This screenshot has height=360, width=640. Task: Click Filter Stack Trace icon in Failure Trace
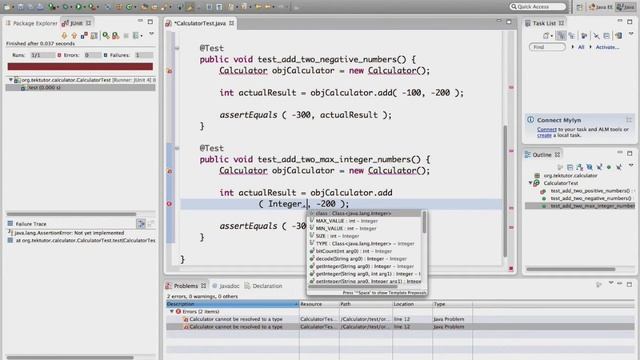coord(141,223)
